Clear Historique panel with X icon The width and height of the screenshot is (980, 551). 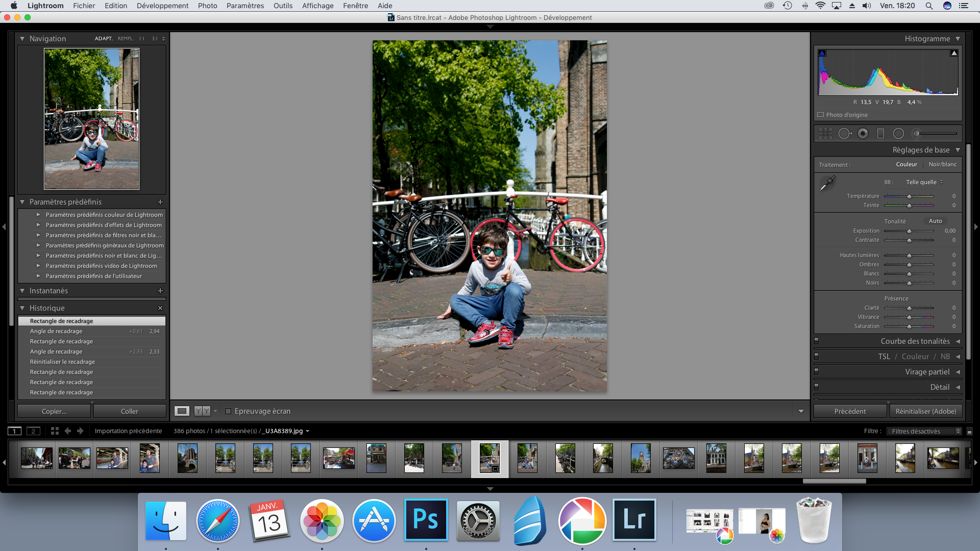click(x=160, y=308)
